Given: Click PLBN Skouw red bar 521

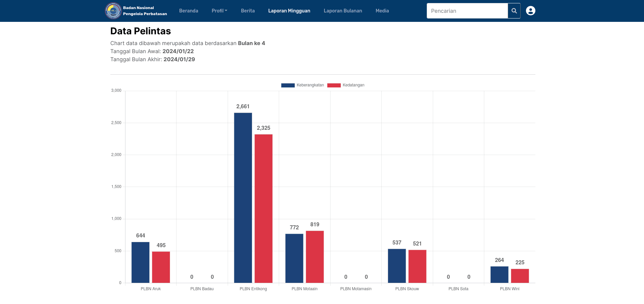Looking at the screenshot, I should pyautogui.click(x=417, y=266).
